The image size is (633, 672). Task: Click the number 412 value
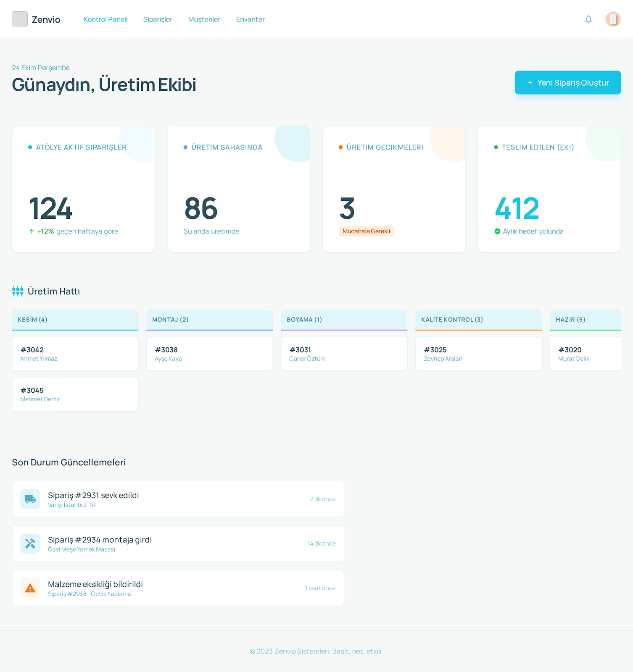[x=517, y=209]
